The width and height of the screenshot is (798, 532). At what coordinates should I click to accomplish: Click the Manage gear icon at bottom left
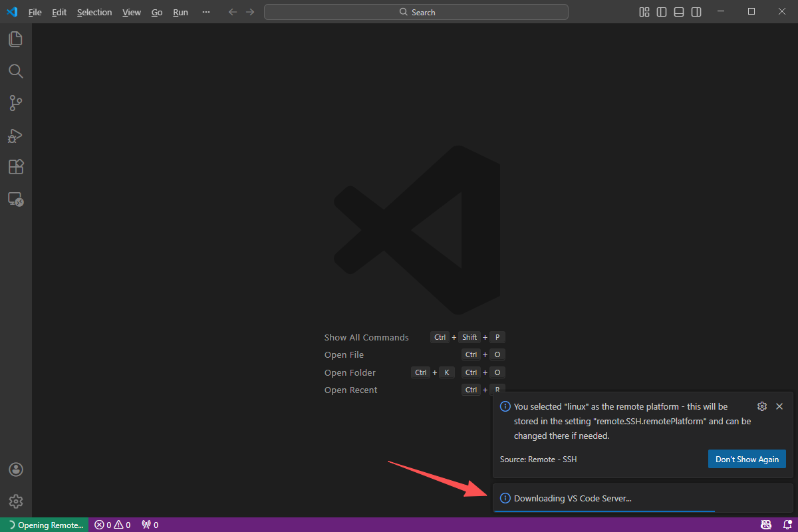[16, 501]
